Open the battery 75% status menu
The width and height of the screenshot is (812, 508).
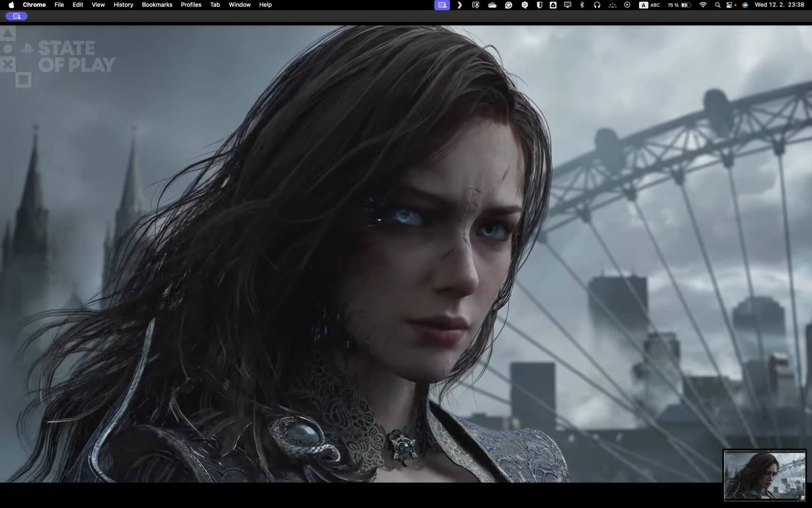click(679, 5)
